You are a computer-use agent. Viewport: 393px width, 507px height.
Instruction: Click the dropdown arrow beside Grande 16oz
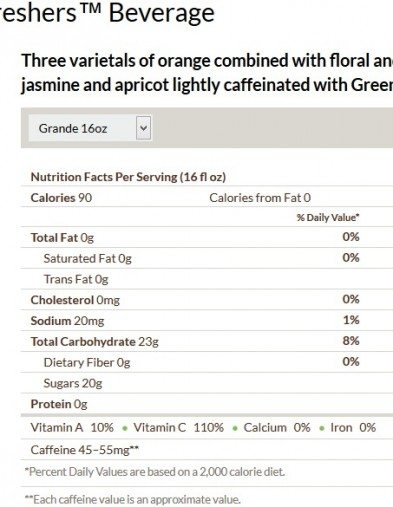(x=143, y=128)
